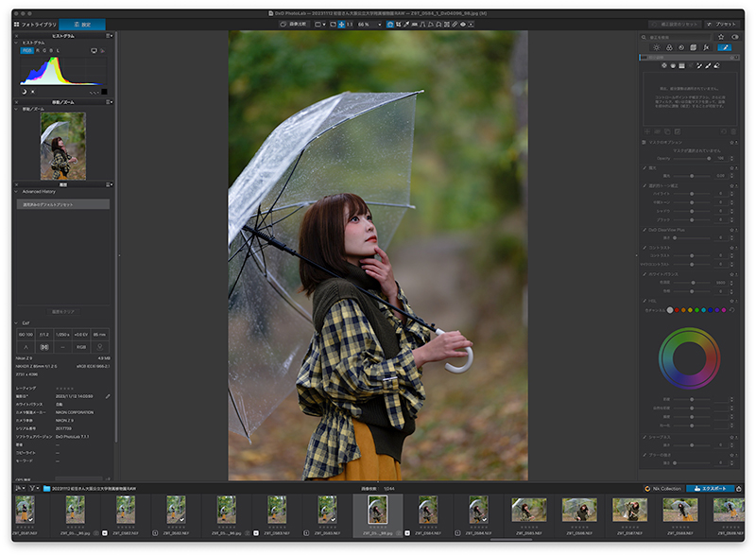
Task: Select the G channel in histogram
Action: point(44,50)
